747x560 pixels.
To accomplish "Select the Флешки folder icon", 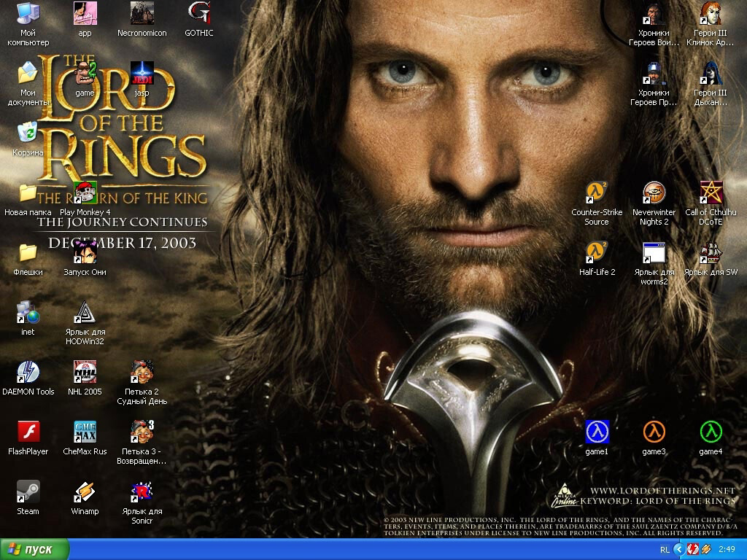I will [28, 252].
